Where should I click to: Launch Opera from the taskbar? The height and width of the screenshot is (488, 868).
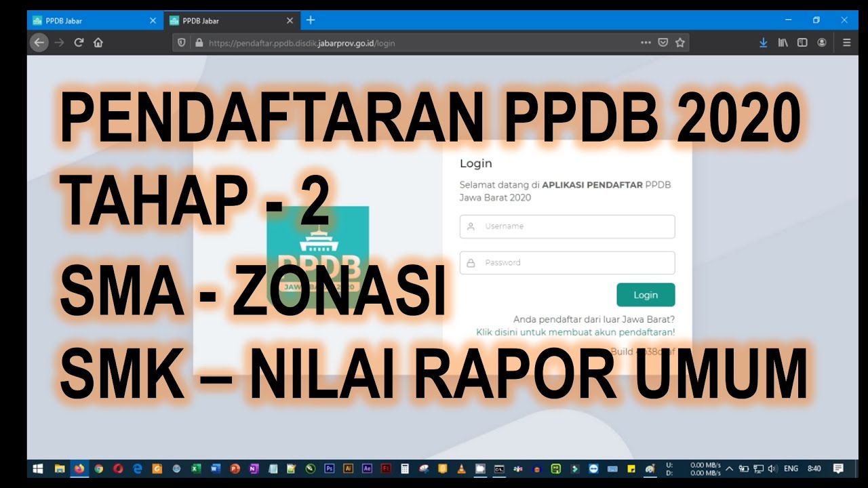point(118,468)
